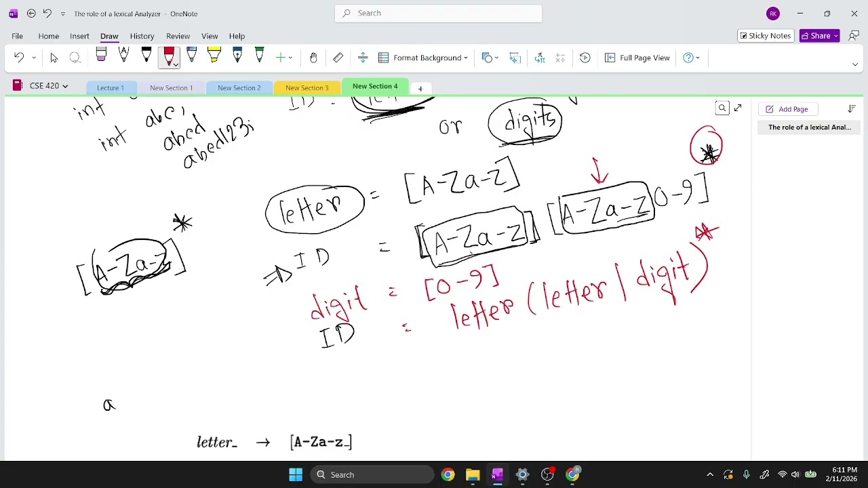Open the Help tab
Image resolution: width=868 pixels, height=488 pixels.
coord(237,36)
